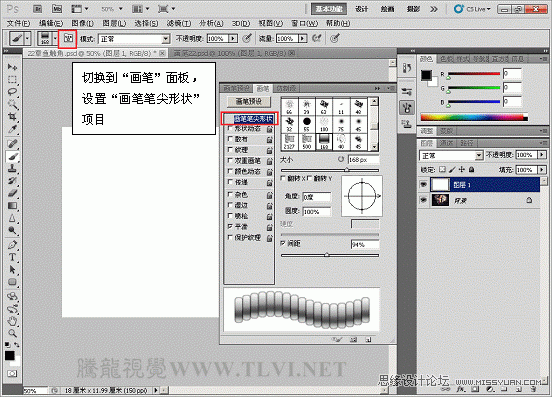Open layer fill arrow in Layers panel
552x397 pixels.
coord(542,170)
